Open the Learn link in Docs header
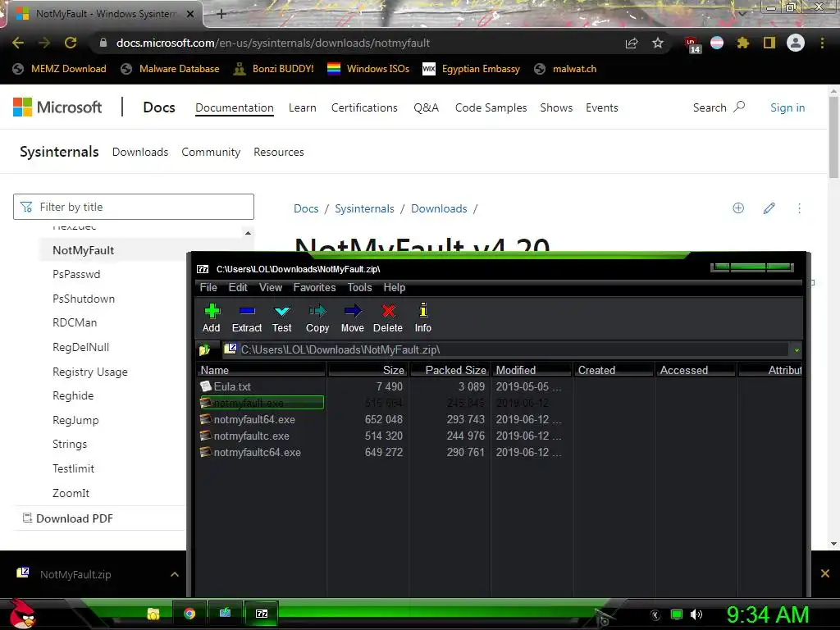840x630 pixels. 302,107
